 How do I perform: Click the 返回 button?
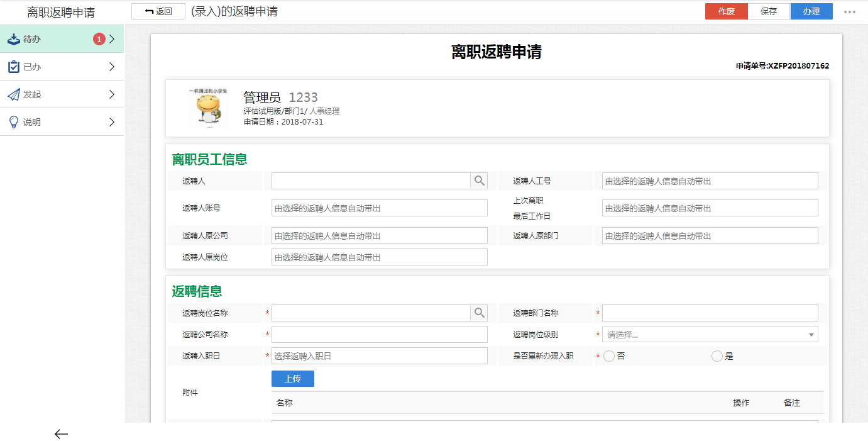(x=158, y=11)
